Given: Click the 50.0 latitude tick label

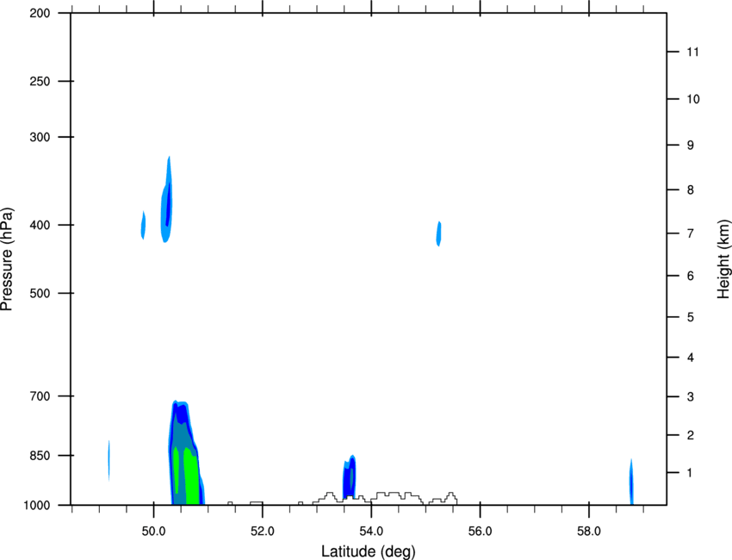Looking at the screenshot, I should coord(153,532).
